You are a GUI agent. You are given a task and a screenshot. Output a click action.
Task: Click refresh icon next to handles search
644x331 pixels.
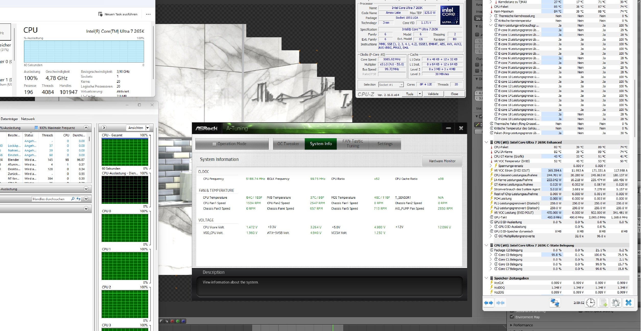pos(78,199)
